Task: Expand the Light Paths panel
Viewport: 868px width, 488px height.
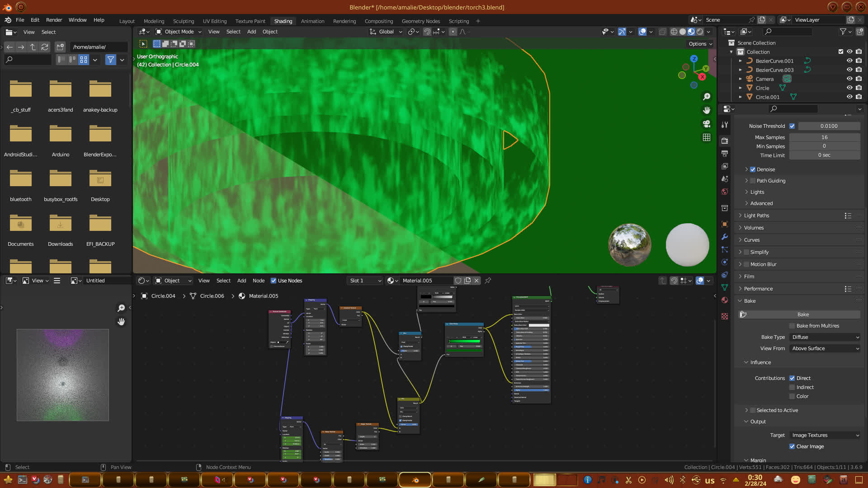Action: pyautogui.click(x=756, y=216)
